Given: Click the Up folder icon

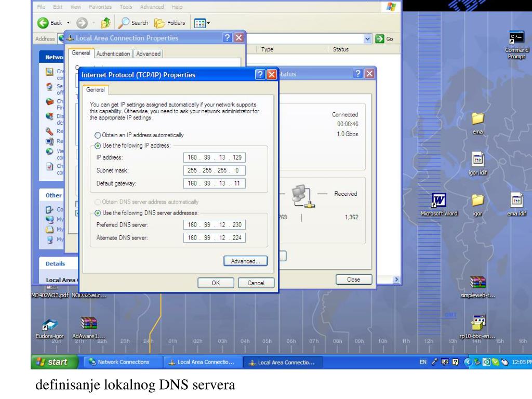Looking at the screenshot, I should pyautogui.click(x=106, y=23).
